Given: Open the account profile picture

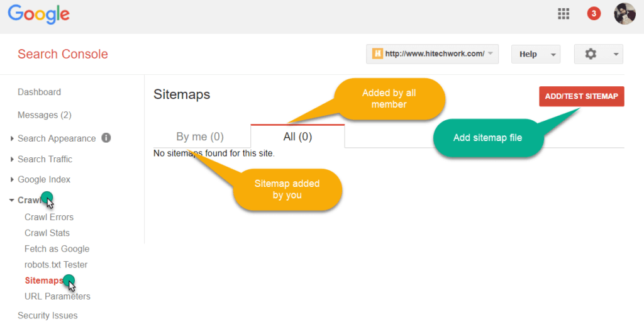Looking at the screenshot, I should pos(625,14).
